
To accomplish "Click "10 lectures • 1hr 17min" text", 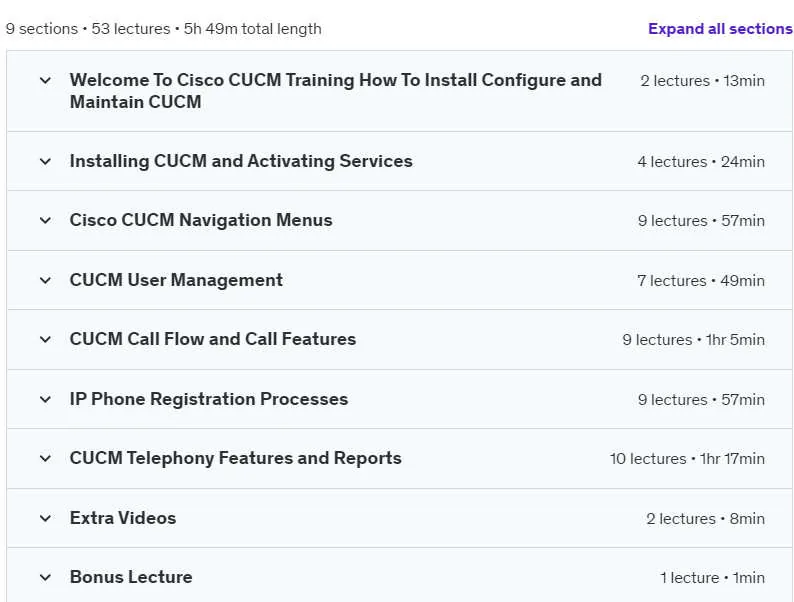I will click(687, 459).
